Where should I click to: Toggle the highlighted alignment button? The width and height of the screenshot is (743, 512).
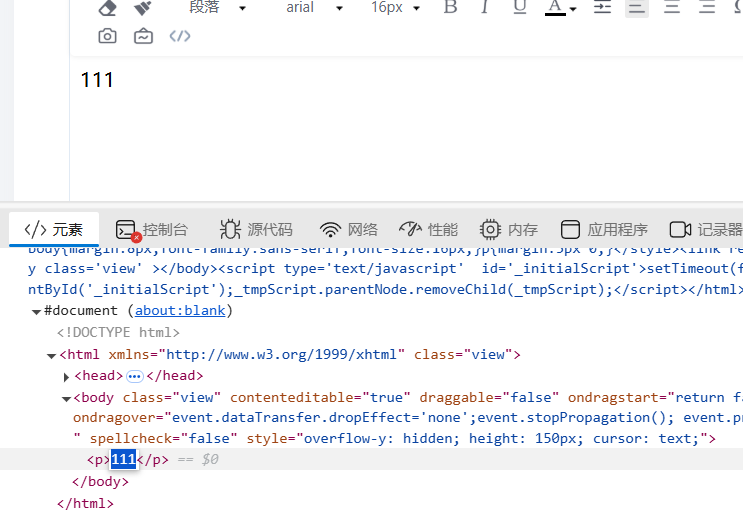pyautogui.click(x=636, y=8)
